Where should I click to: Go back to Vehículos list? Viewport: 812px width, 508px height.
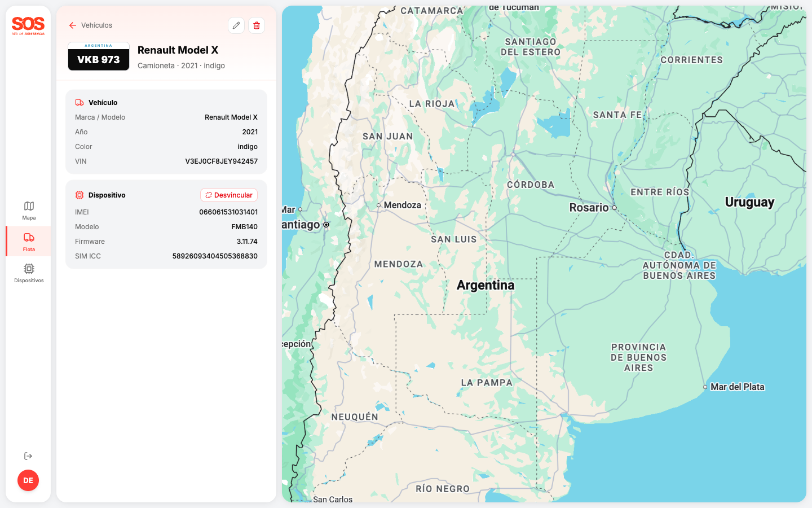96,25
